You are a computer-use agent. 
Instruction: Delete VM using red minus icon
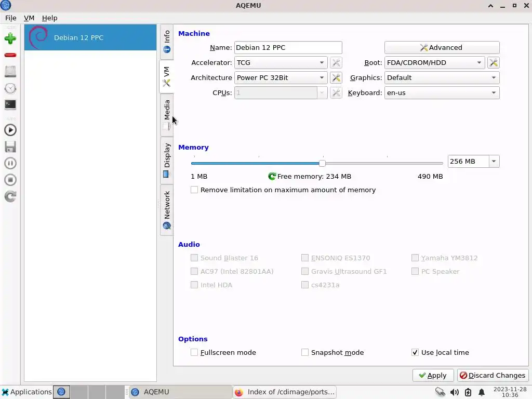(x=10, y=55)
